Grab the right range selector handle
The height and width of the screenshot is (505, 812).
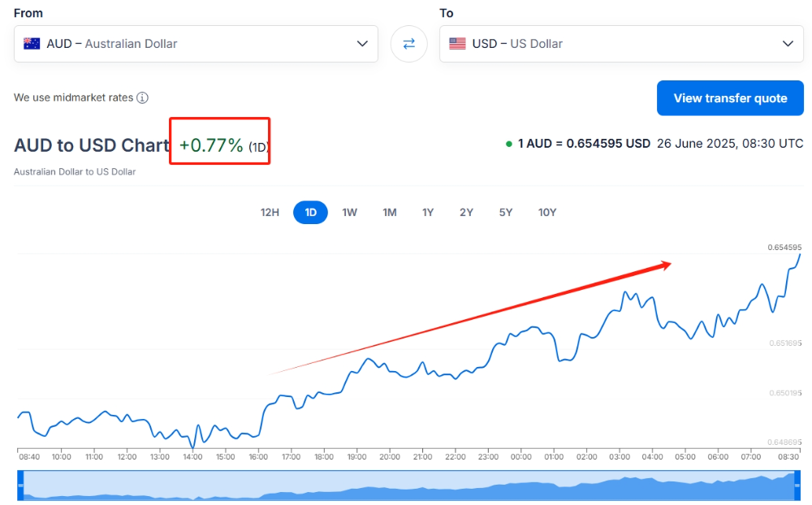[x=797, y=486]
